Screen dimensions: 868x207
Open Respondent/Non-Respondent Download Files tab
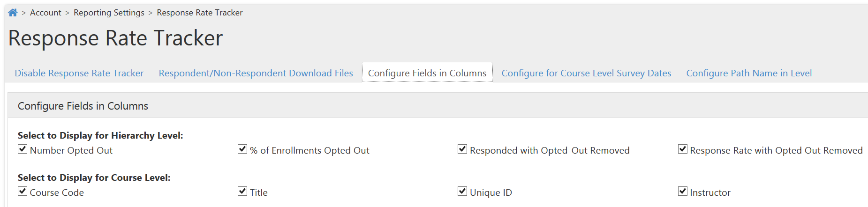click(x=256, y=73)
